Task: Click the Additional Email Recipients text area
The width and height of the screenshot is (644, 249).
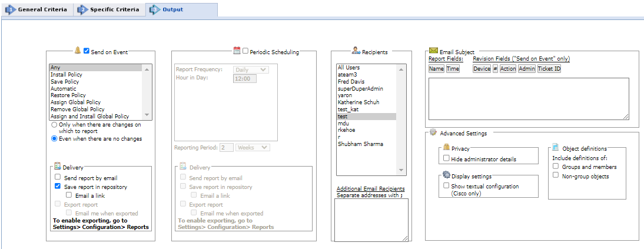Action: 371,220
